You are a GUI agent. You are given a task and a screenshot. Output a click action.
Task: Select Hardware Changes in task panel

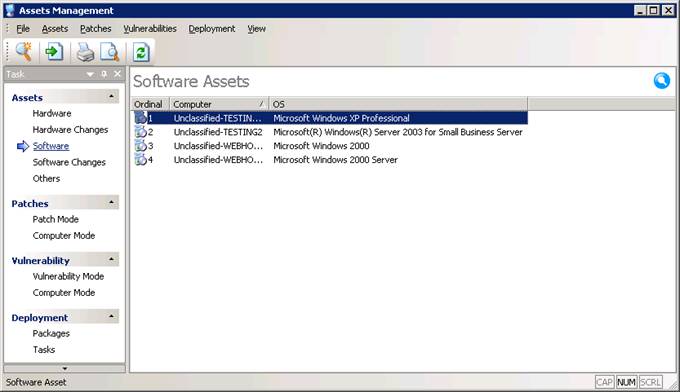(x=70, y=130)
